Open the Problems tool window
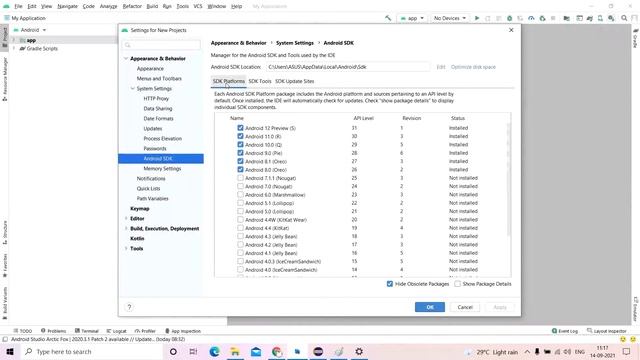 [x=53, y=331]
